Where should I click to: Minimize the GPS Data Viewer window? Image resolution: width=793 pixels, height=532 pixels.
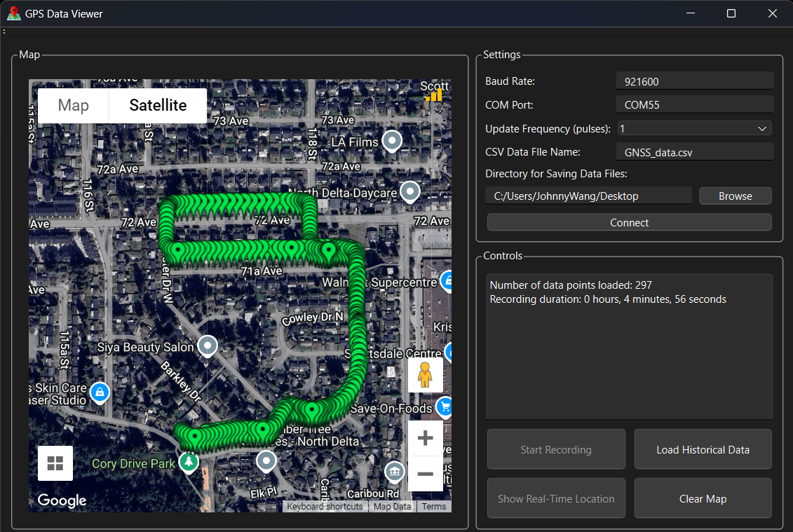tap(691, 13)
